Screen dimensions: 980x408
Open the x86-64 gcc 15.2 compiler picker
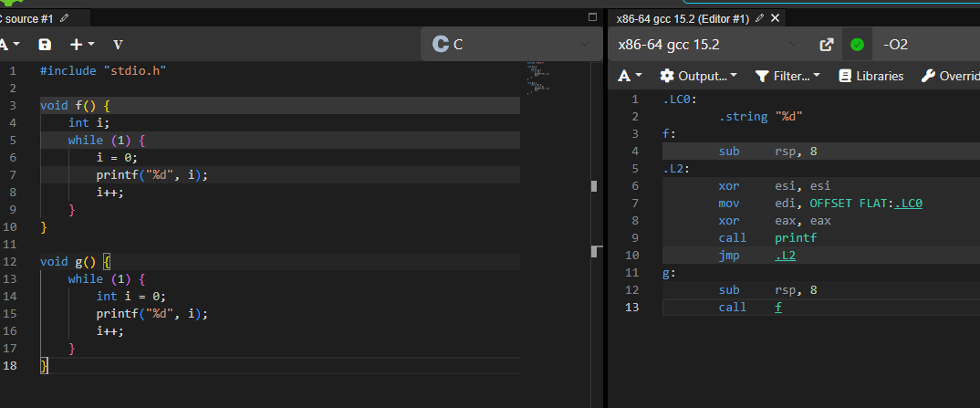coord(707,45)
